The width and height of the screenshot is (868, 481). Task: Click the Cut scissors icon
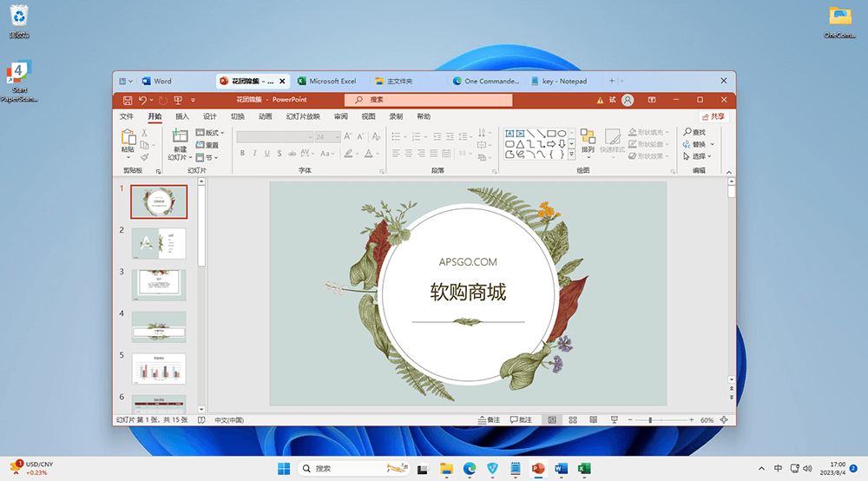click(x=144, y=133)
